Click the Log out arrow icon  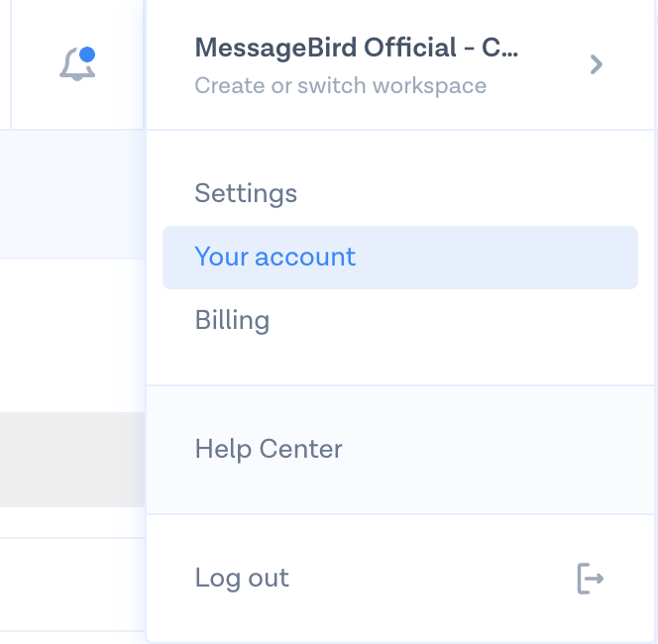pyautogui.click(x=590, y=578)
